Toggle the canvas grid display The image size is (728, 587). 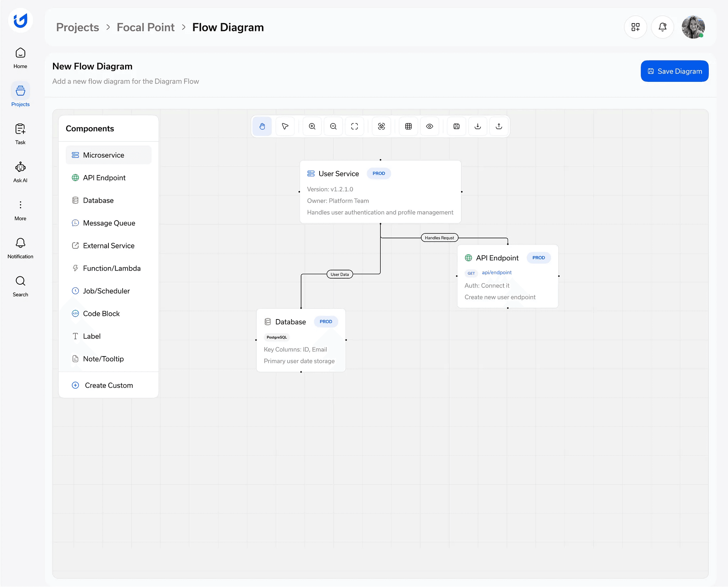(x=408, y=126)
